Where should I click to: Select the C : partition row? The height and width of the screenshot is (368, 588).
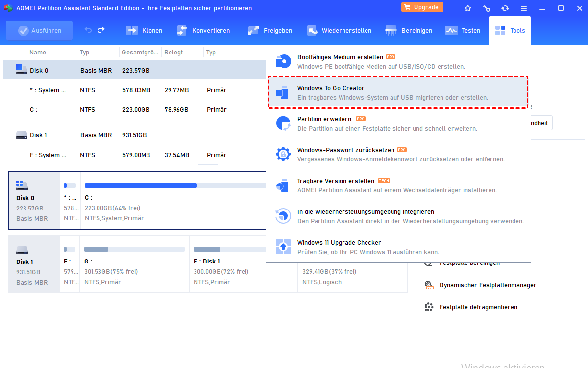pos(135,110)
